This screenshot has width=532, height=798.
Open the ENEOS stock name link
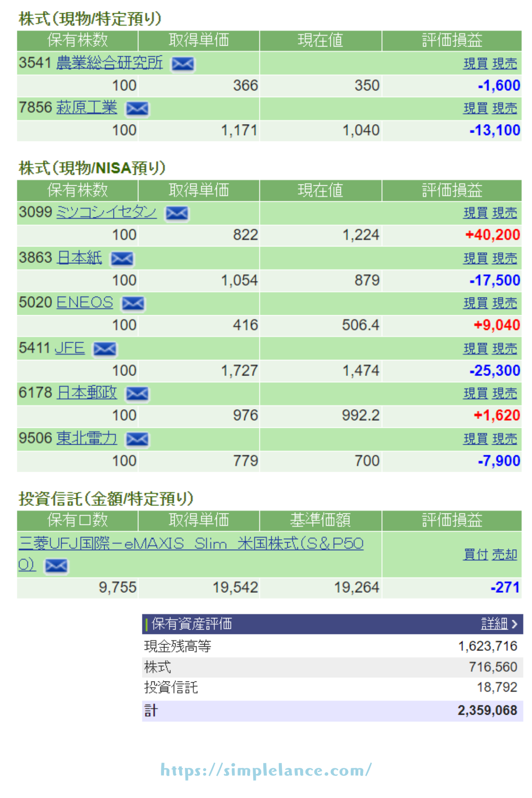[x=85, y=303]
